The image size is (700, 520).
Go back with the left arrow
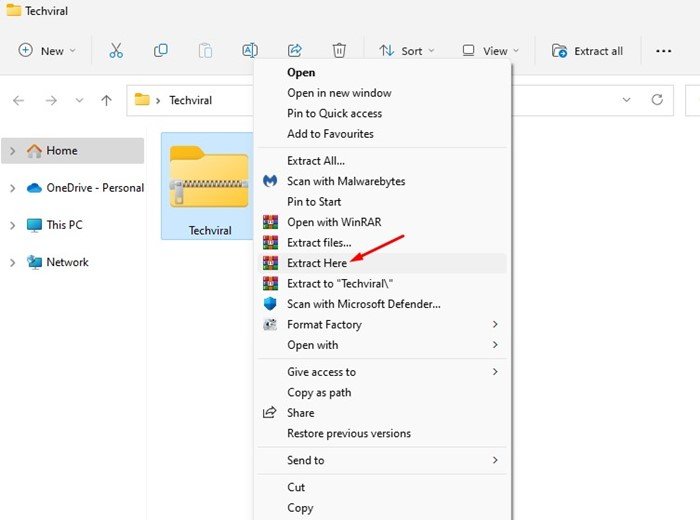pyautogui.click(x=19, y=100)
